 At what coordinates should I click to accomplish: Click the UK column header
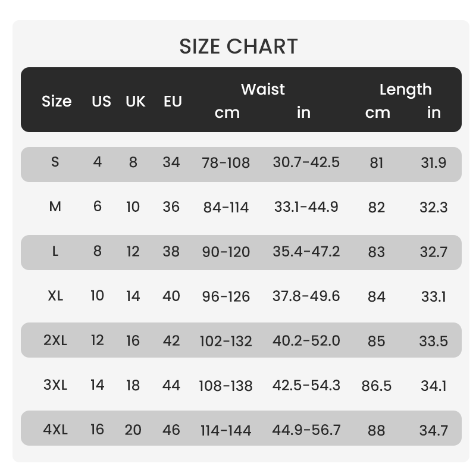tap(136, 101)
